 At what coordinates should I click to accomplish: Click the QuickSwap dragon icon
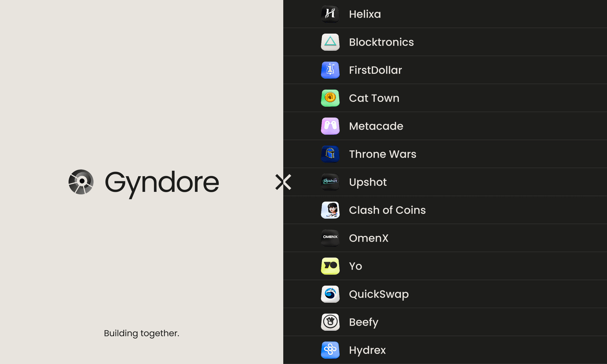[x=330, y=294]
